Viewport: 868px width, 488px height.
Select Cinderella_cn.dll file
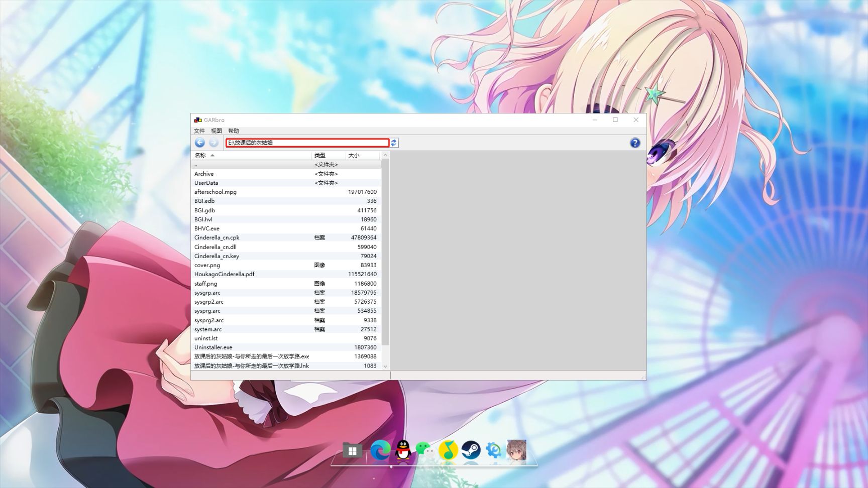pos(286,247)
